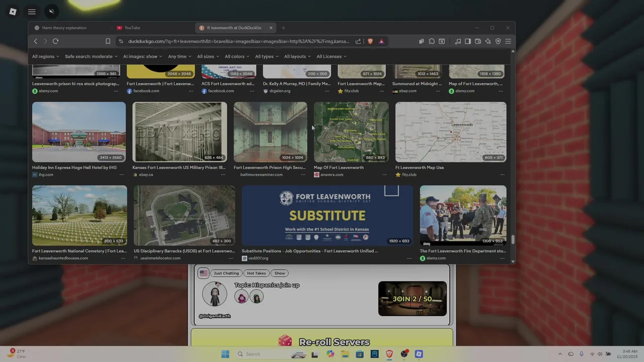Reload the DuckDuckGo page
644x362 pixels.
pyautogui.click(x=55, y=41)
